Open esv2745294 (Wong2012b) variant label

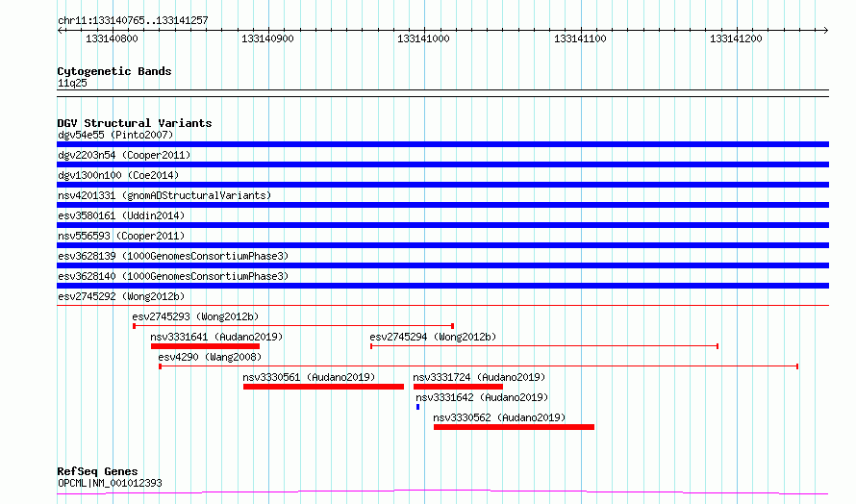pos(433,337)
